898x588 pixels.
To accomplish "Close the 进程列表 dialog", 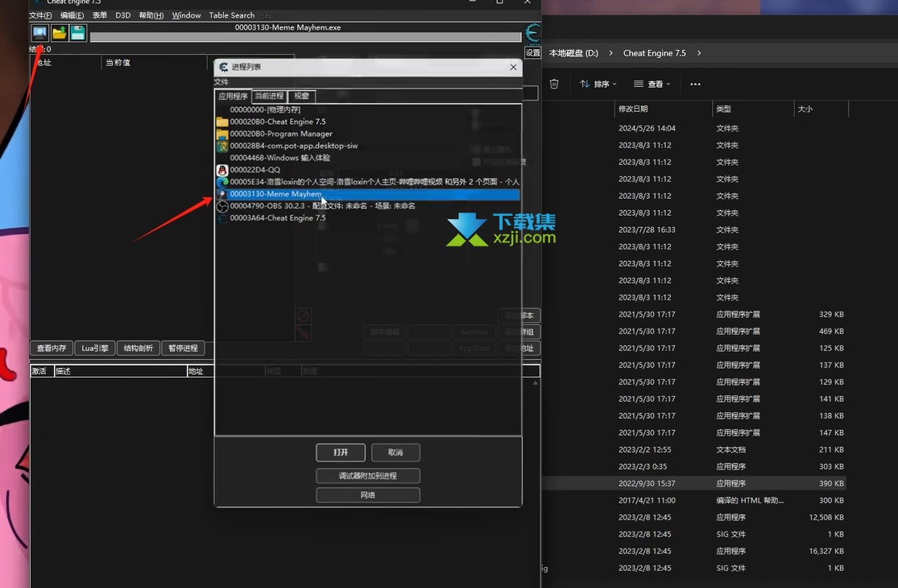I will pos(513,67).
